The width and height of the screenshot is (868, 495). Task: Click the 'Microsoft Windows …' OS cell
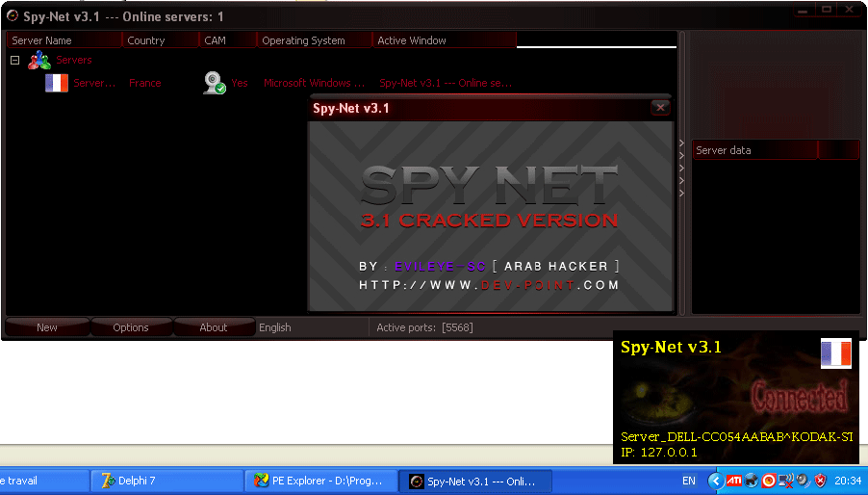click(314, 83)
